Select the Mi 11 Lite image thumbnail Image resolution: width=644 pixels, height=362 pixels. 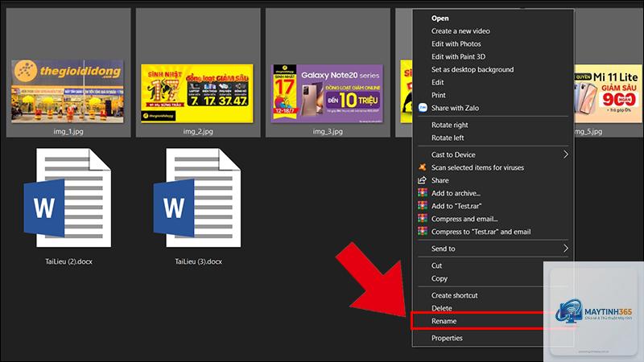608,93
